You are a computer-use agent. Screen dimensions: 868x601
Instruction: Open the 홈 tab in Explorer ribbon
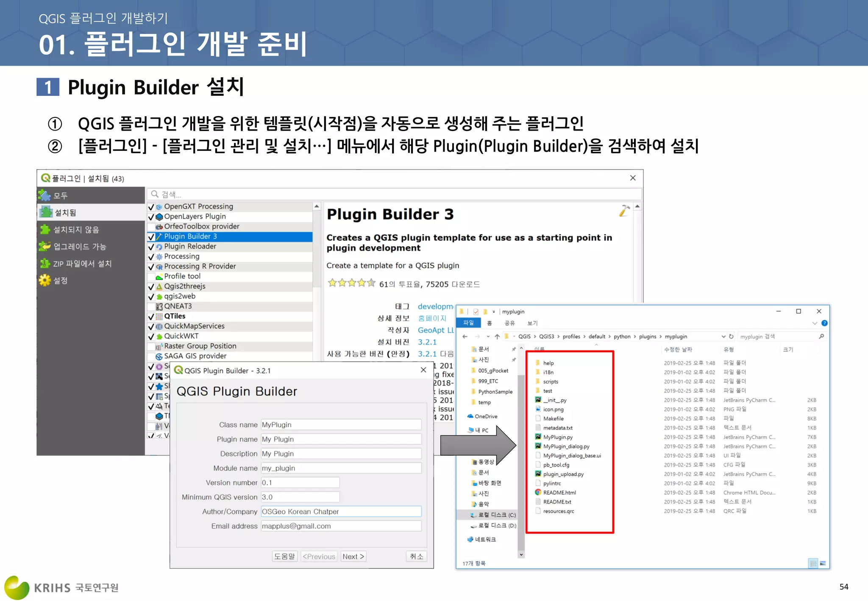490,323
